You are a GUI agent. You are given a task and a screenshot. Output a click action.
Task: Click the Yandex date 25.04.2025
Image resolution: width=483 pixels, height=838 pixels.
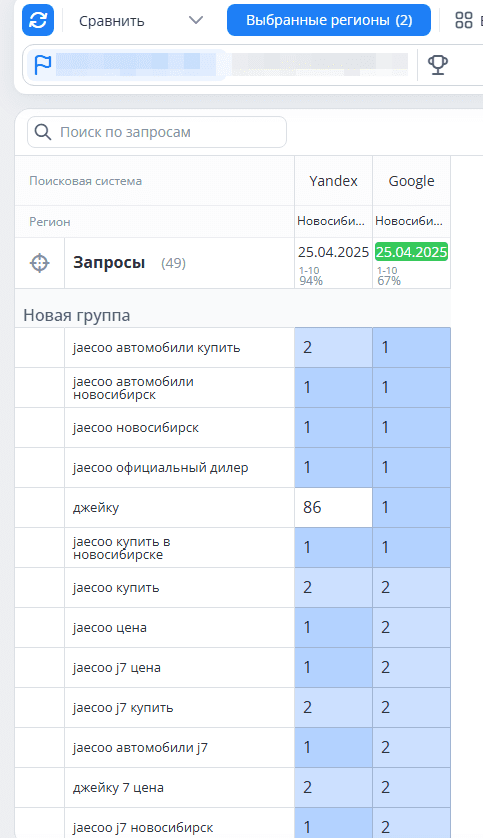tap(333, 252)
